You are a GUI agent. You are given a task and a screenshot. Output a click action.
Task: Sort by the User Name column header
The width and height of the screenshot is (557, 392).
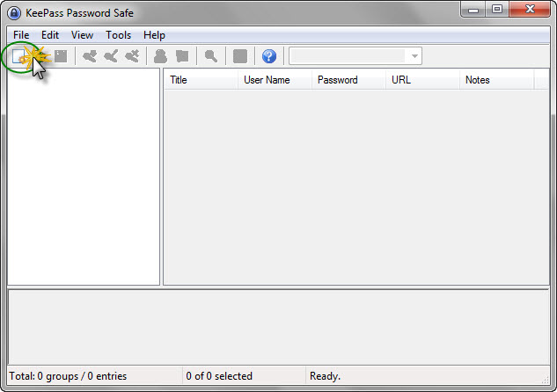click(x=275, y=80)
